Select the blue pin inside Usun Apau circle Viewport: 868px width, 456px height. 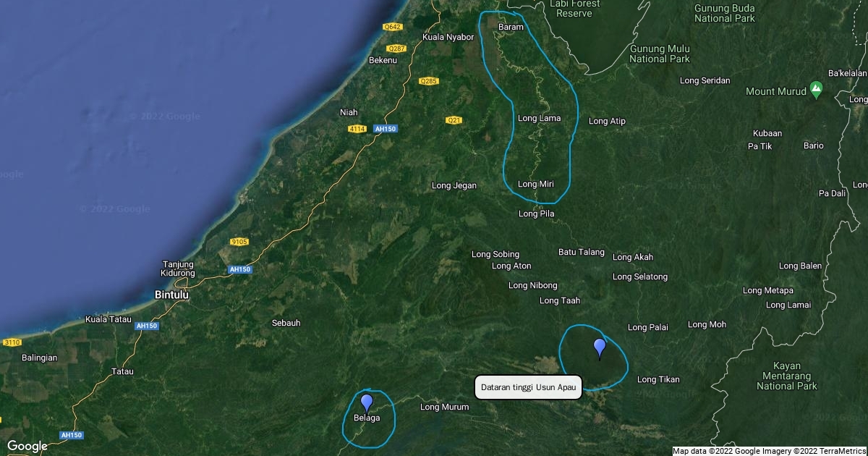tap(599, 347)
